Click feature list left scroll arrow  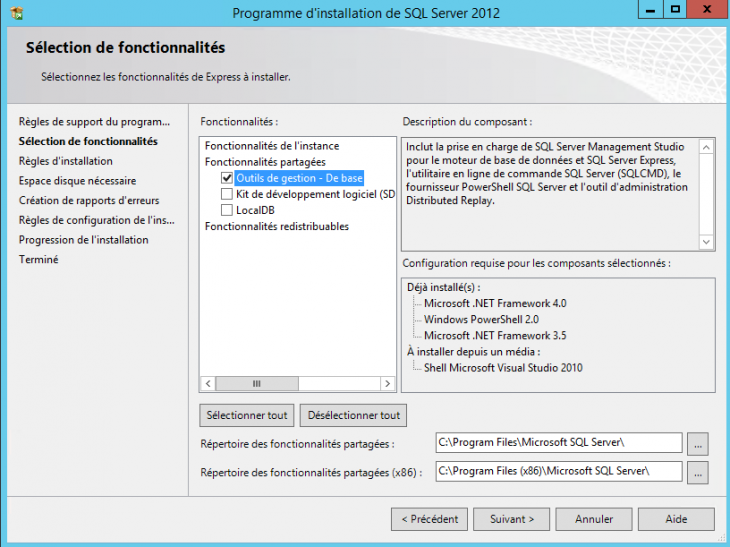point(208,384)
